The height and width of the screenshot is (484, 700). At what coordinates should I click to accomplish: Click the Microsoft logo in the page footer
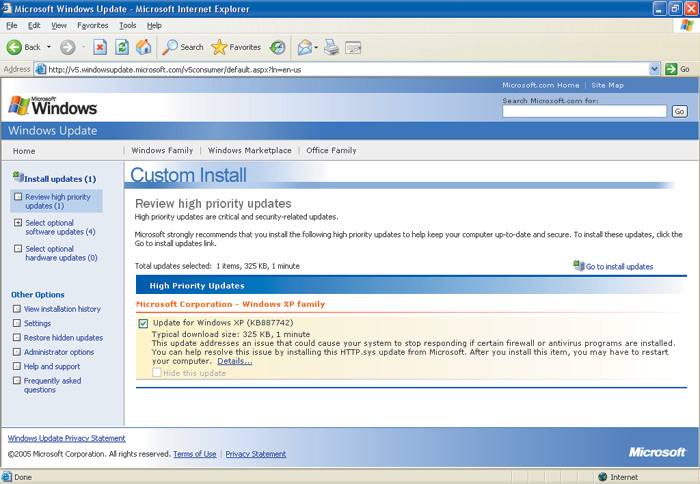click(x=657, y=452)
